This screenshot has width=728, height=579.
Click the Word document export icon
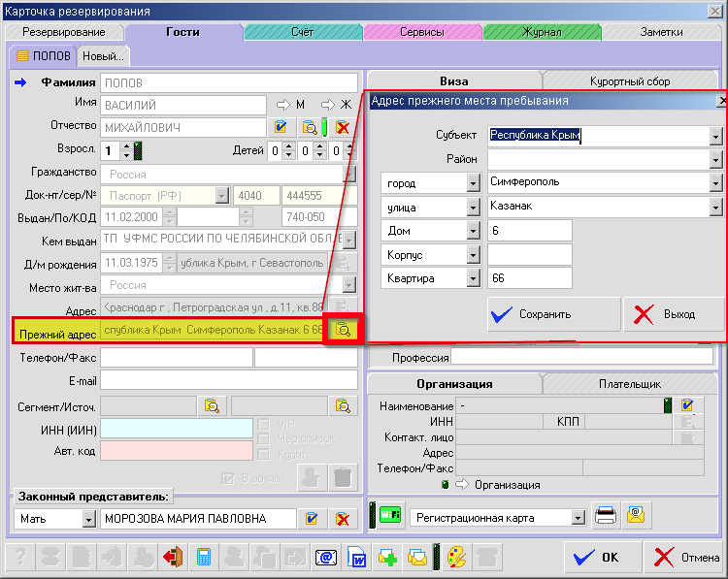[x=358, y=558]
